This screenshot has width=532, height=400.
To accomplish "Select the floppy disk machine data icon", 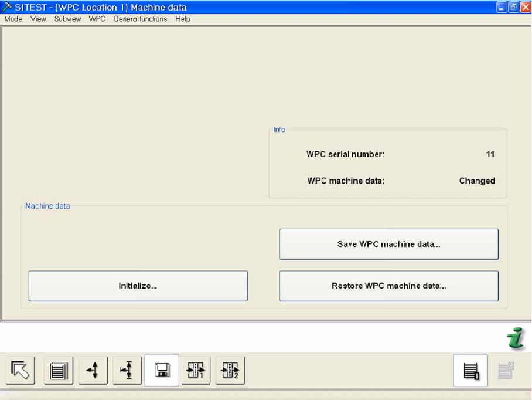I will 162,370.
